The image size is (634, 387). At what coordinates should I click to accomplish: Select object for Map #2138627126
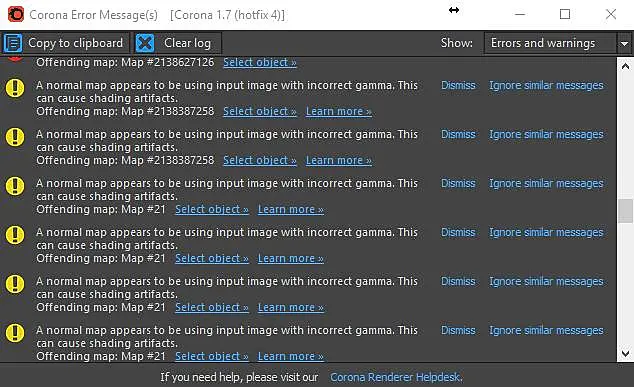[260, 62]
